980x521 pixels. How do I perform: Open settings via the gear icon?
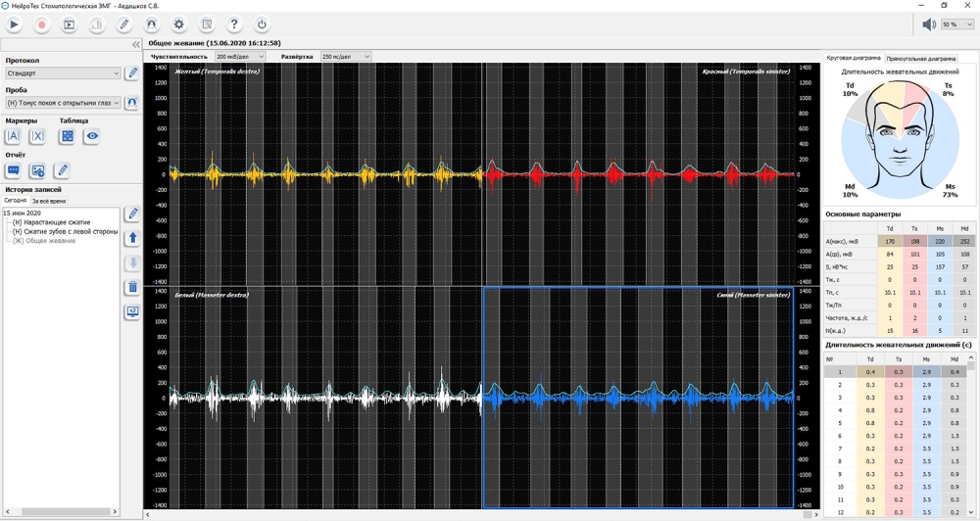point(178,24)
